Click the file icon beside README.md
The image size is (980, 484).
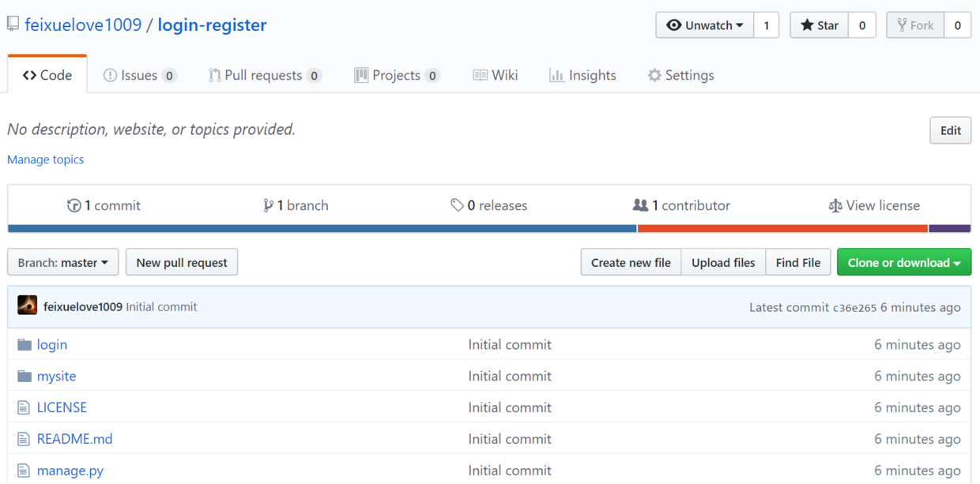coord(24,439)
